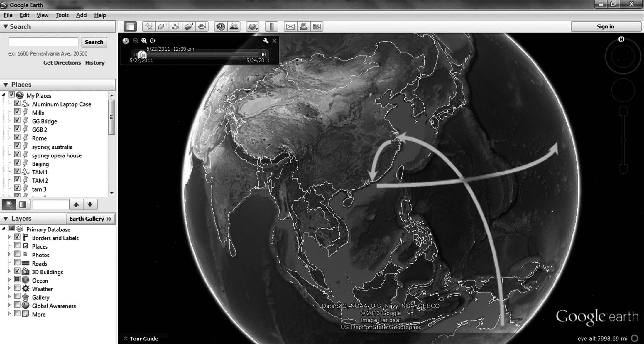Open the View menu
The width and height of the screenshot is (644, 344).
pos(42,15)
